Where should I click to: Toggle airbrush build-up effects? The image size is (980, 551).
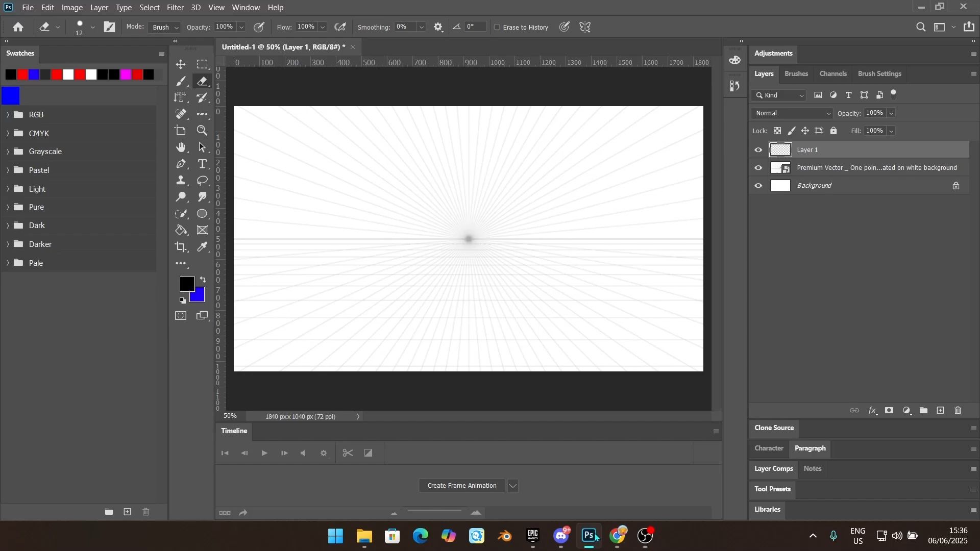pos(340,27)
